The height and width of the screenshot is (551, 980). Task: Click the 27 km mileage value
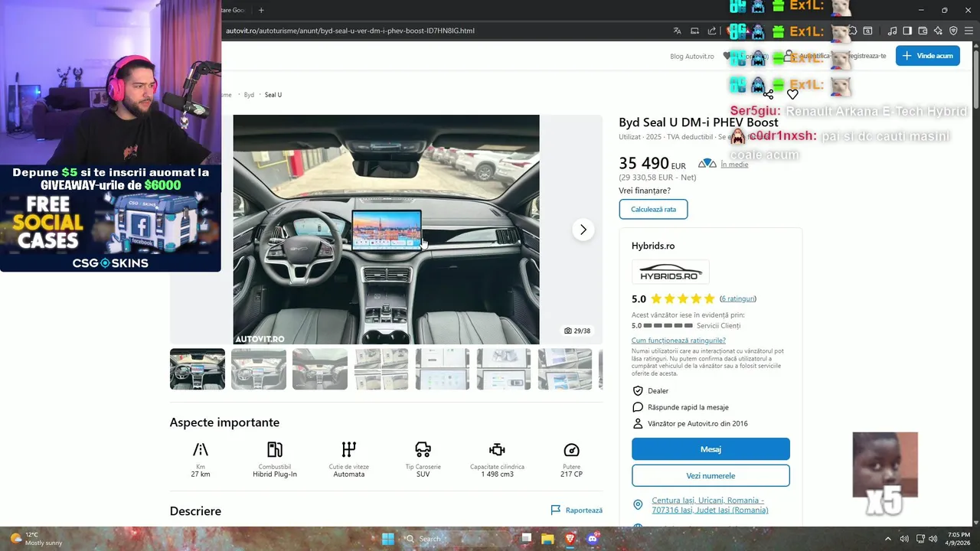(201, 474)
